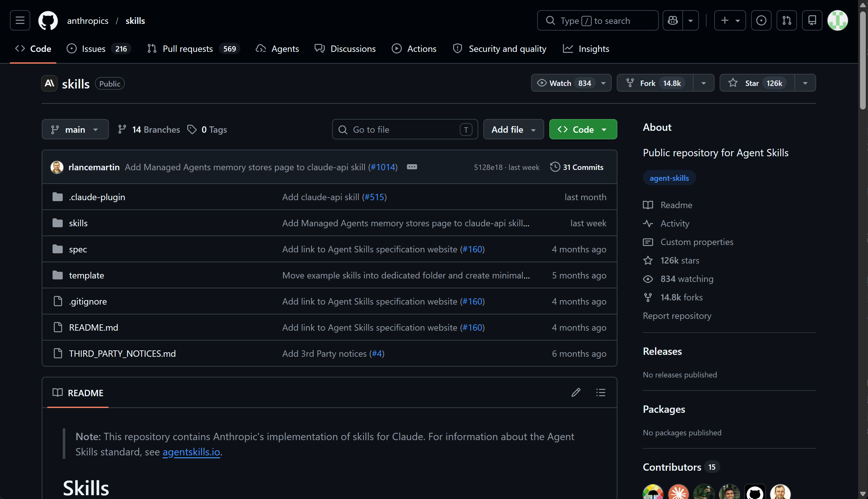This screenshot has width=868, height=499.
Task: Open the Agents tab
Action: 278,49
